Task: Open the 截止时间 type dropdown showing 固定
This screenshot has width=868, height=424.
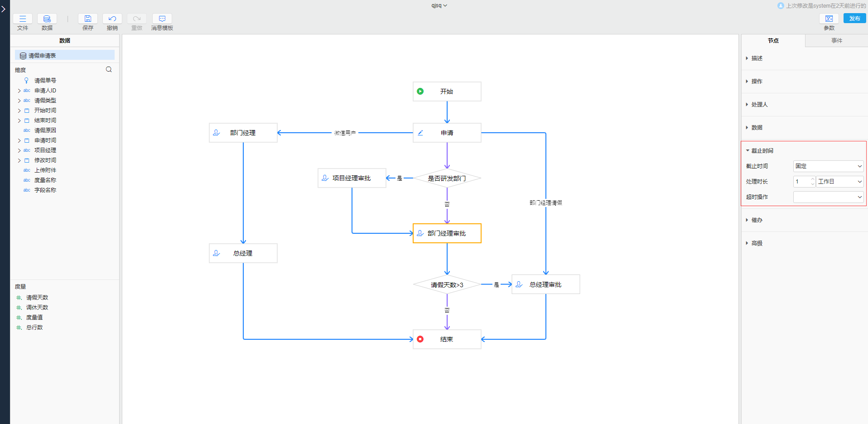Action: click(828, 166)
